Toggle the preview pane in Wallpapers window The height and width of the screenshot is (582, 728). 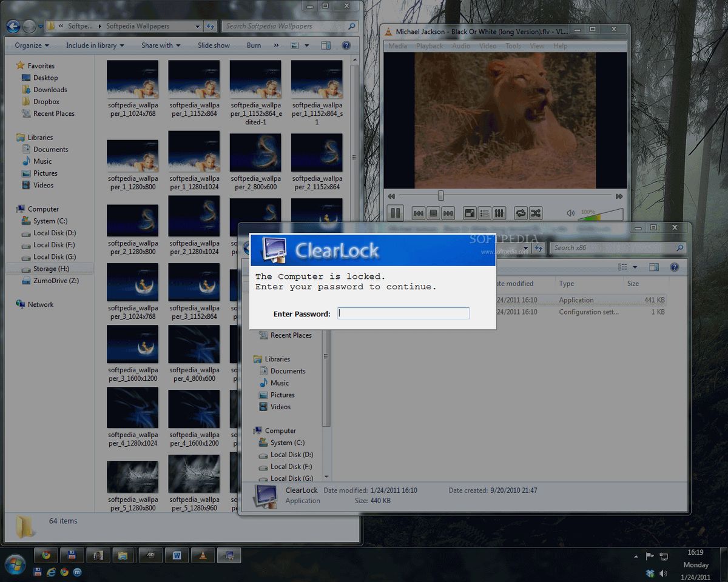click(326, 45)
